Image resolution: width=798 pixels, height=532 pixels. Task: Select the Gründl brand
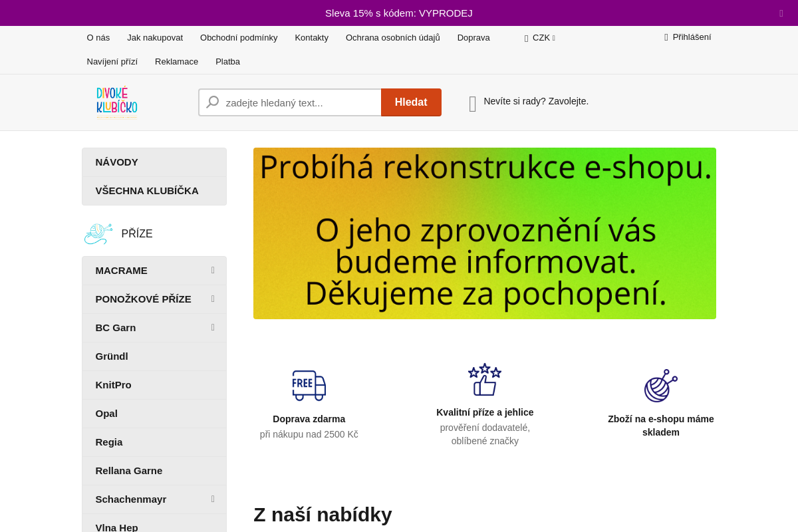coord(154,356)
